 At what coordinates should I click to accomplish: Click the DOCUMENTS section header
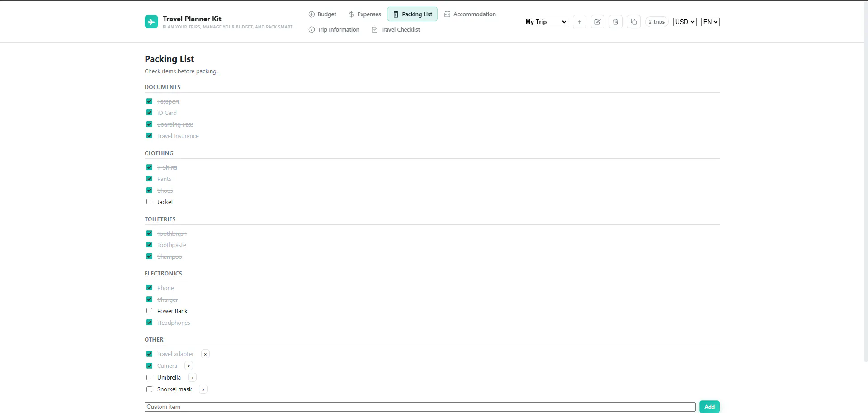(162, 87)
